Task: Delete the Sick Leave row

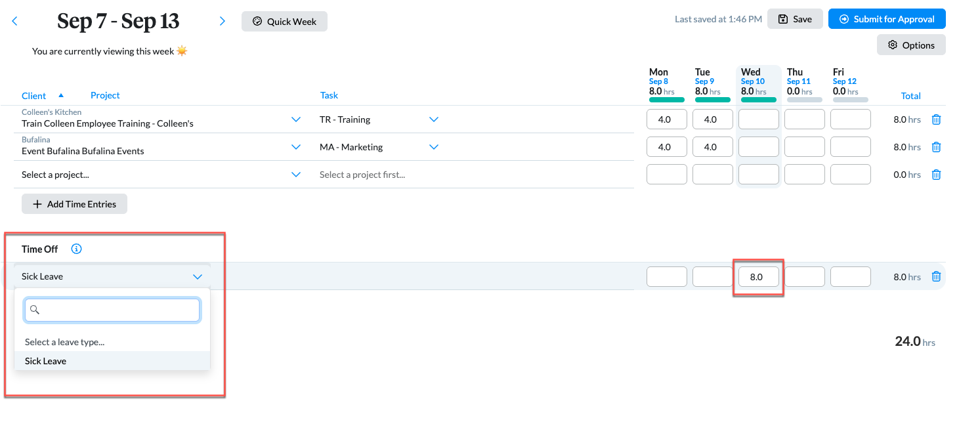Action: point(937,277)
